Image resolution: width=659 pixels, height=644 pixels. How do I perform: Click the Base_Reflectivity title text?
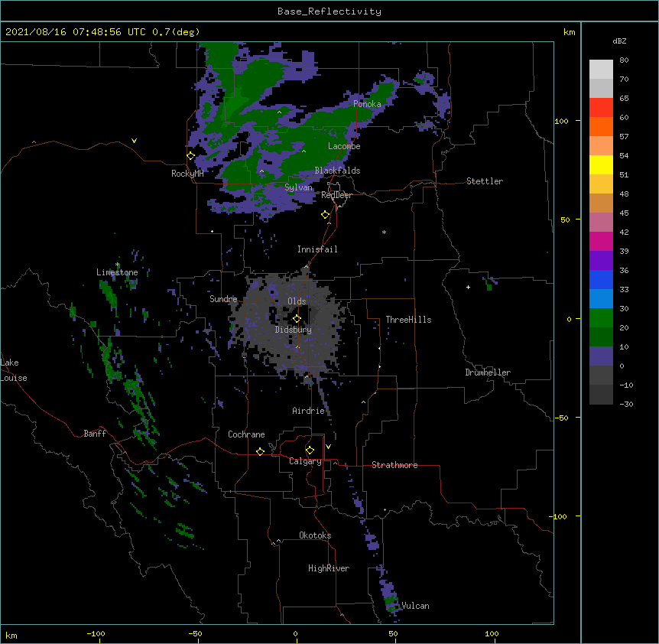click(x=329, y=11)
